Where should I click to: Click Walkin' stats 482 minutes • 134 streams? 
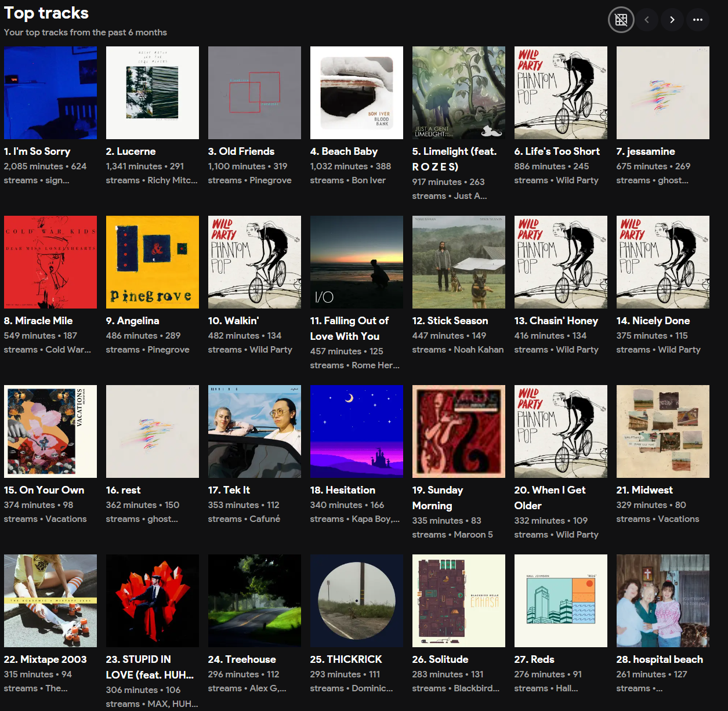pos(250,342)
